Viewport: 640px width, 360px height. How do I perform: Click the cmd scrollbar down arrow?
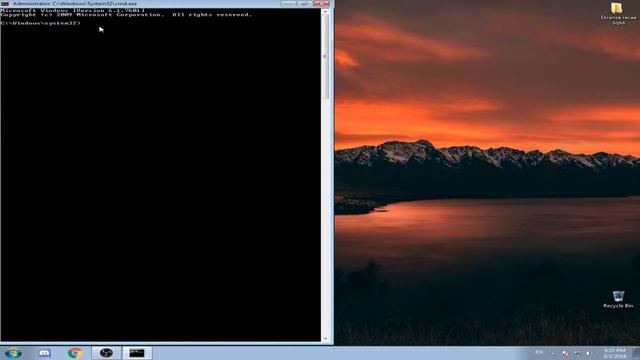(325, 338)
